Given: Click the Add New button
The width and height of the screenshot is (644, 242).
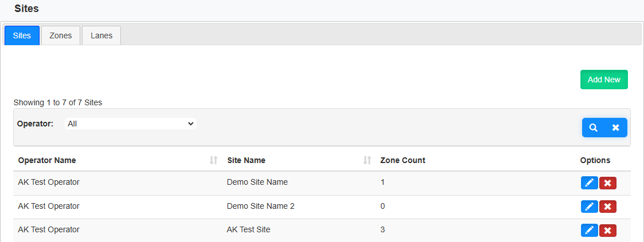Looking at the screenshot, I should click(604, 80).
